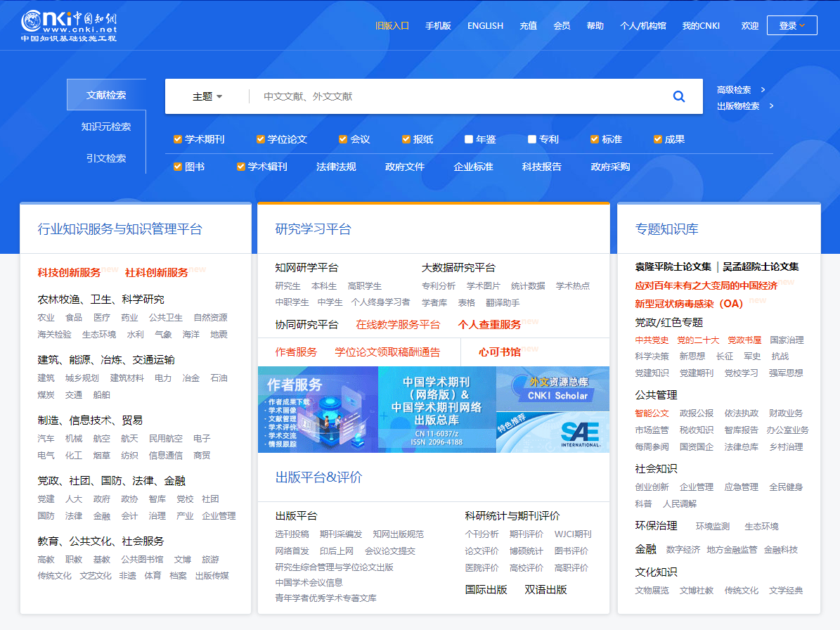The image size is (840, 630).
Task: Open 在线教学服务平台 link
Action: click(398, 325)
